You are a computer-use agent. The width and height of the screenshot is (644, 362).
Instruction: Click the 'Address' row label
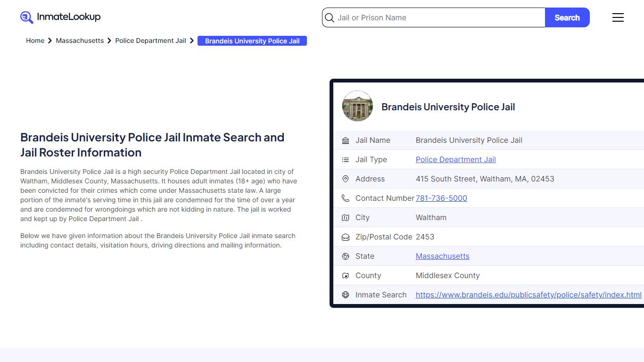coord(370,179)
